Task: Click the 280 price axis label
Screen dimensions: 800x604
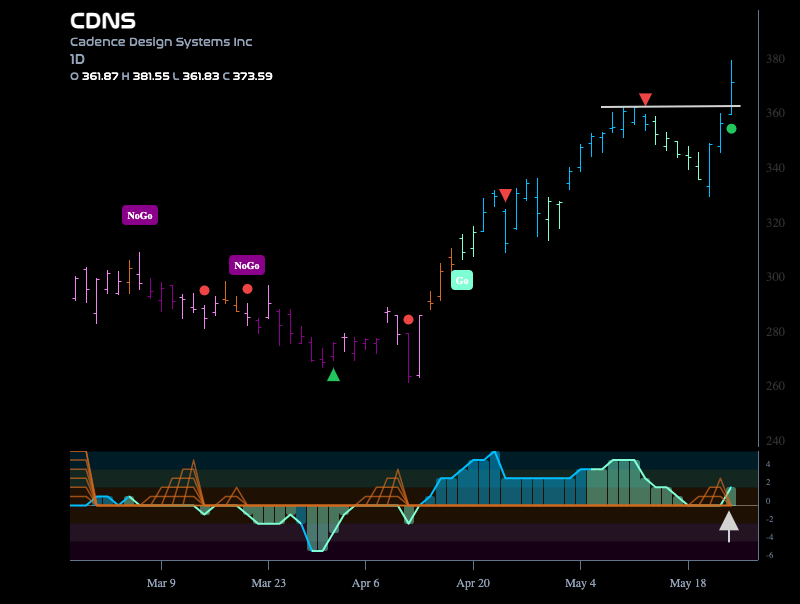Action: point(775,332)
